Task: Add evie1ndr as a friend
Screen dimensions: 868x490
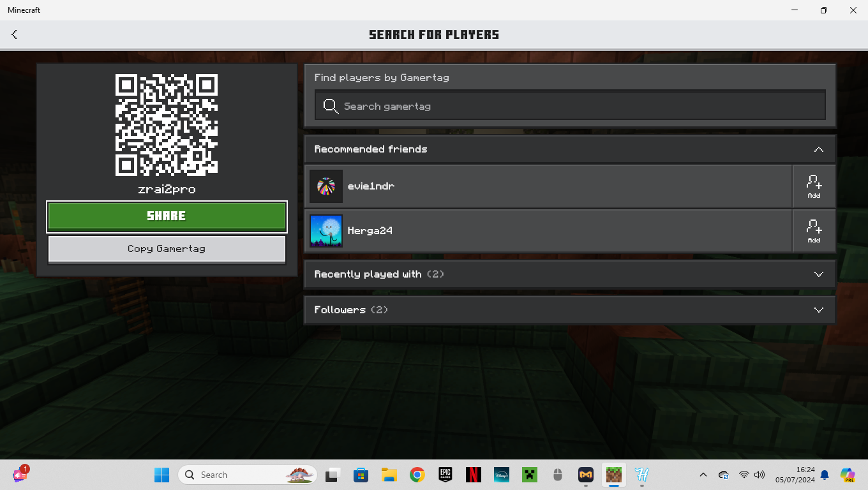Action: (x=814, y=186)
